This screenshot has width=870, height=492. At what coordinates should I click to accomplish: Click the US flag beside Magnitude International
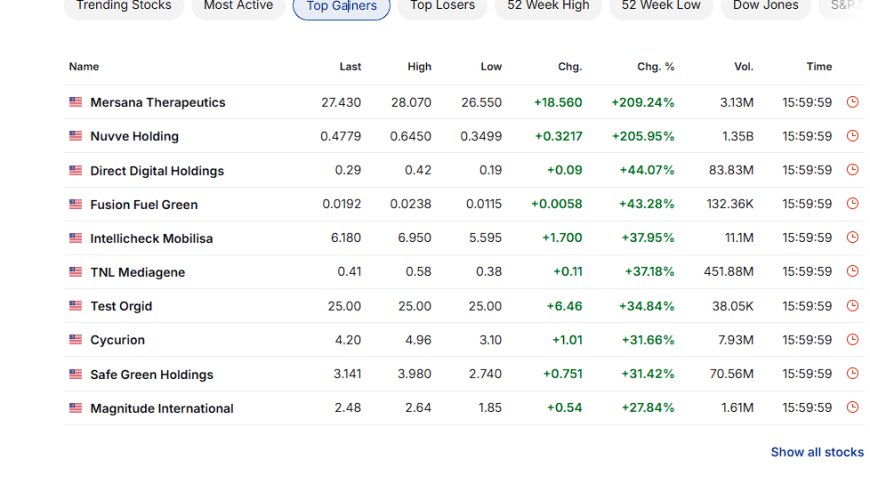[75, 408]
